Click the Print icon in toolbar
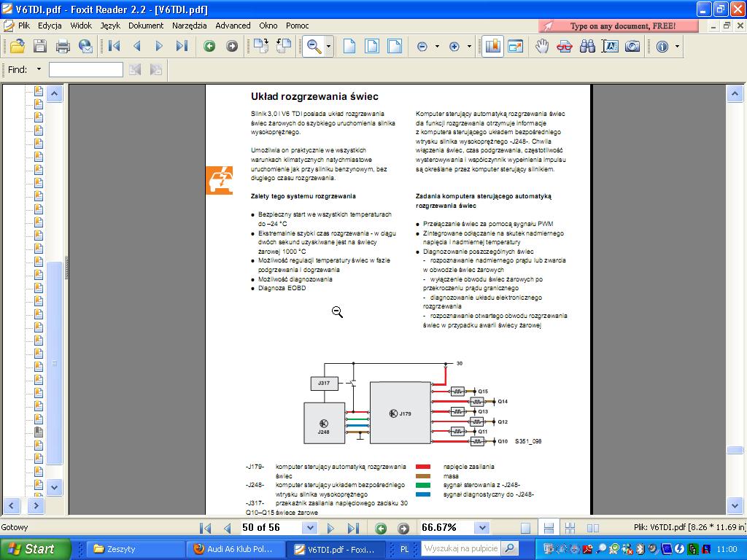747x560 pixels. click(x=63, y=47)
